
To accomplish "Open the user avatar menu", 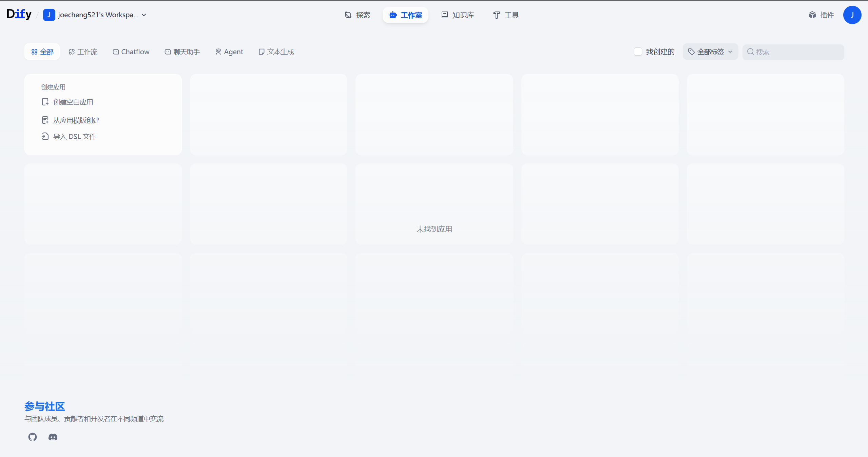I will click(852, 15).
